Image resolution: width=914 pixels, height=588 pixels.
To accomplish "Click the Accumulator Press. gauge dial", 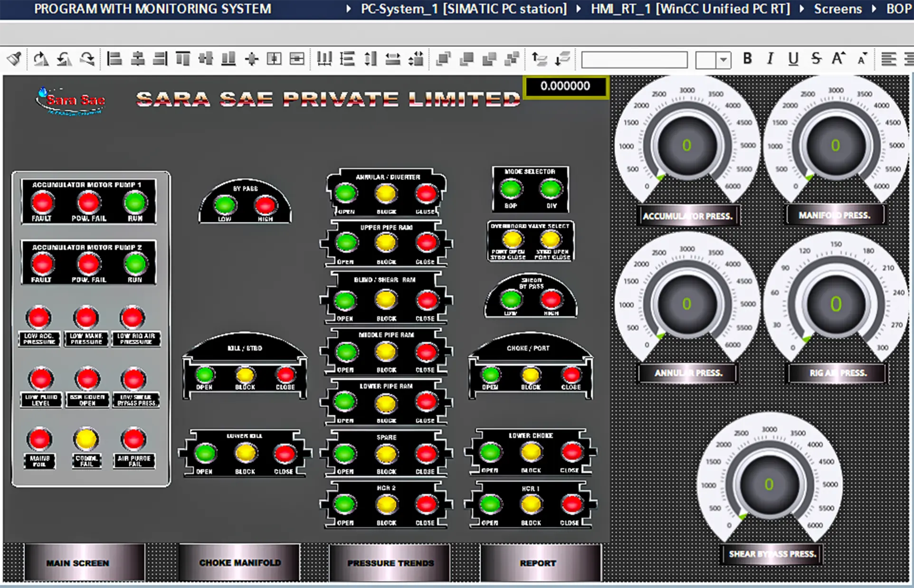I will pos(686,145).
